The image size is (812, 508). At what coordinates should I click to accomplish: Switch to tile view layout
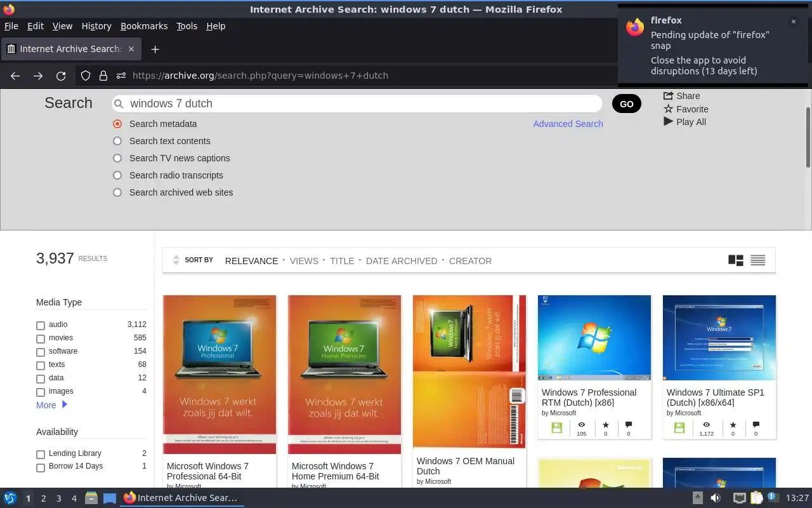tap(736, 260)
